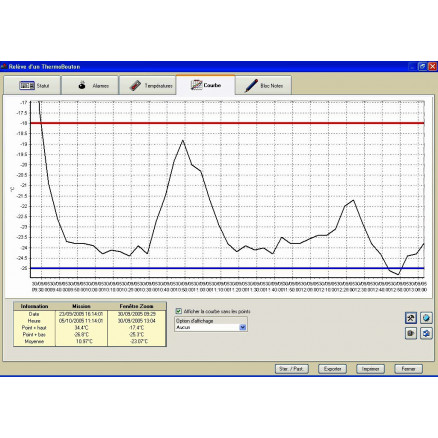Click the Fermer button

[408, 369]
